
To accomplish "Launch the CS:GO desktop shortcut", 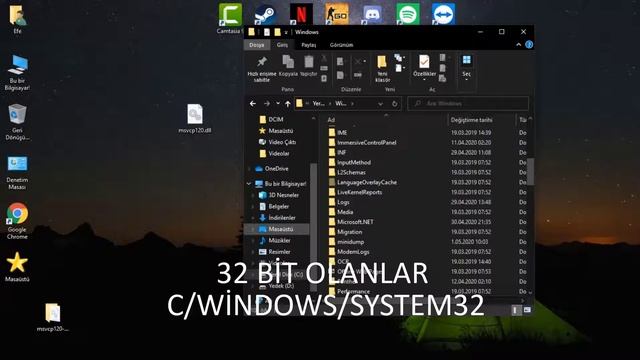I will point(337,14).
